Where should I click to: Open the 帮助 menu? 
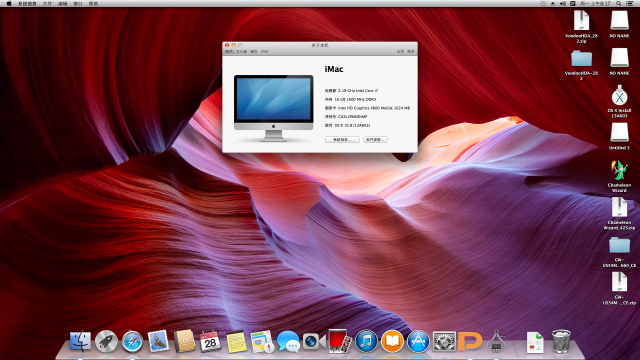[93, 3]
